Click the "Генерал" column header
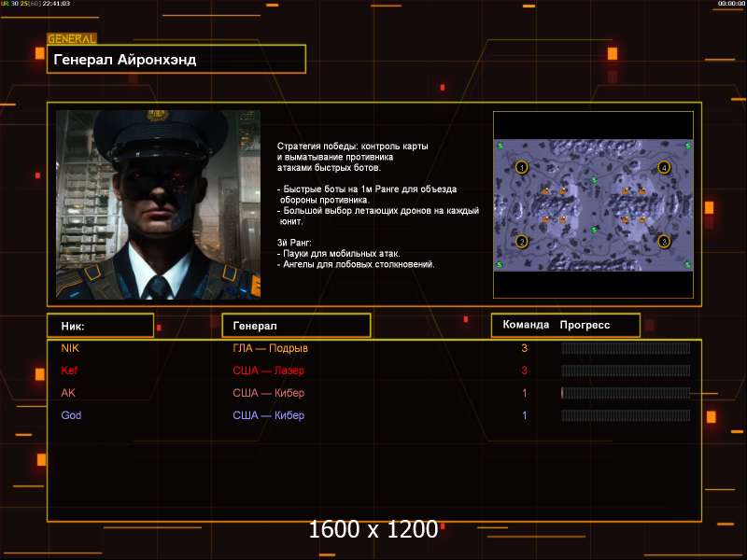The width and height of the screenshot is (747, 560). click(x=296, y=326)
